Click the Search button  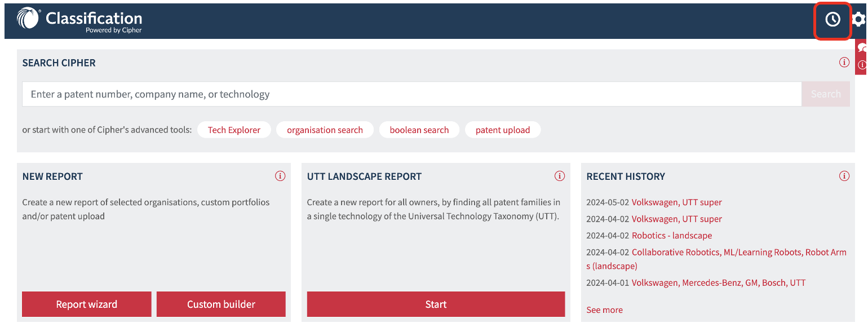826,94
